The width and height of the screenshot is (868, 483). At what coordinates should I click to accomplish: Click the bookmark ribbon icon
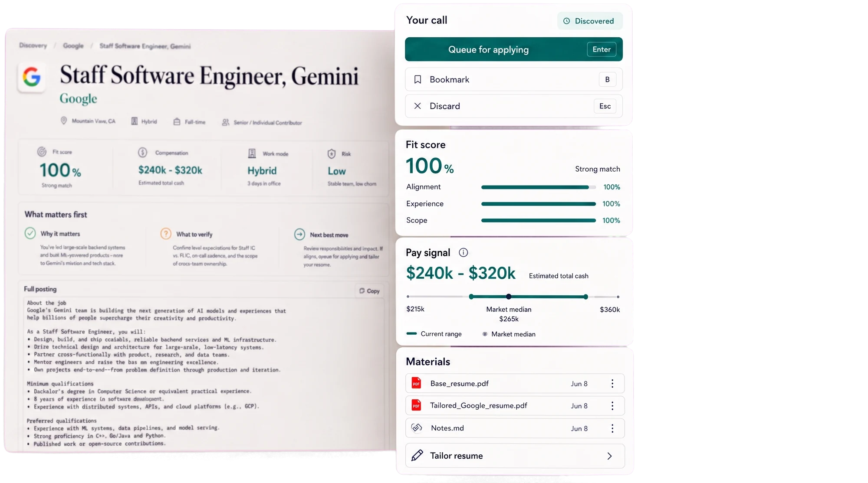coord(418,79)
